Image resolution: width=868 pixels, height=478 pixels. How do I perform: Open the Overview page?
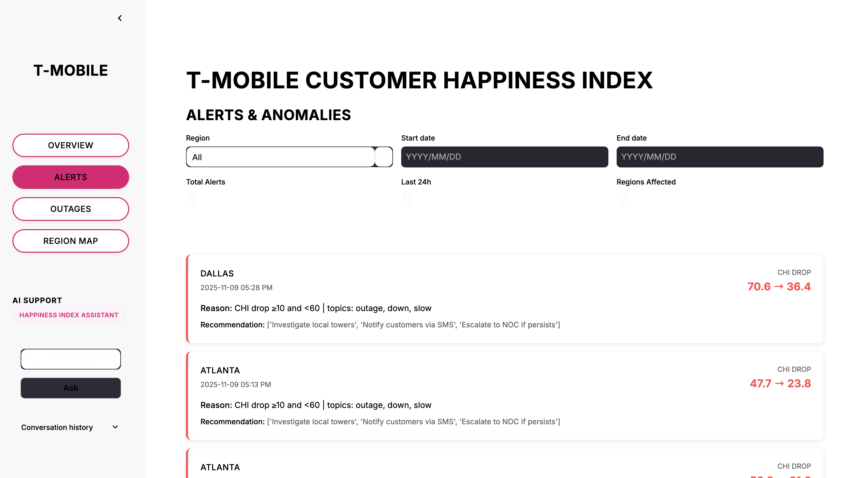71,145
